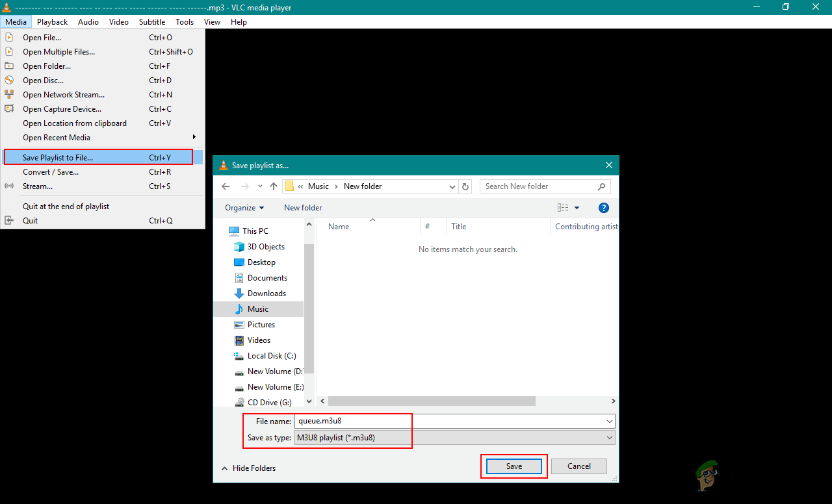Click the Music breadcrumb in address bar
The image size is (832, 504).
[318, 186]
